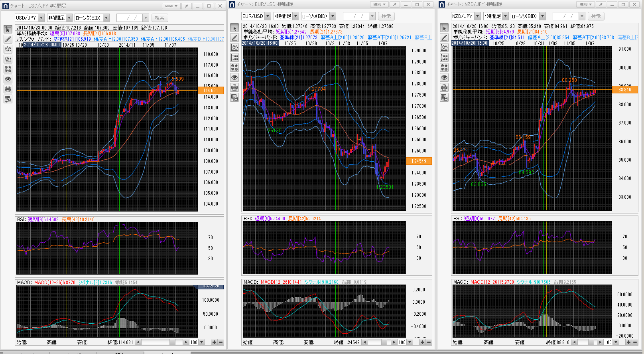Toggle pin window button on EUR/USD chart
The height and width of the screenshot is (354, 644).
point(394,4)
